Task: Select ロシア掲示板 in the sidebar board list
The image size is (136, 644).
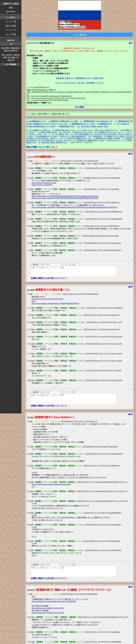Action: pyautogui.click(x=11, y=64)
